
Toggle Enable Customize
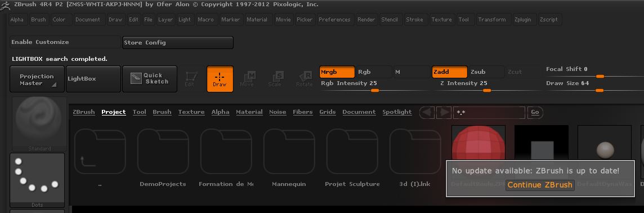coord(65,42)
